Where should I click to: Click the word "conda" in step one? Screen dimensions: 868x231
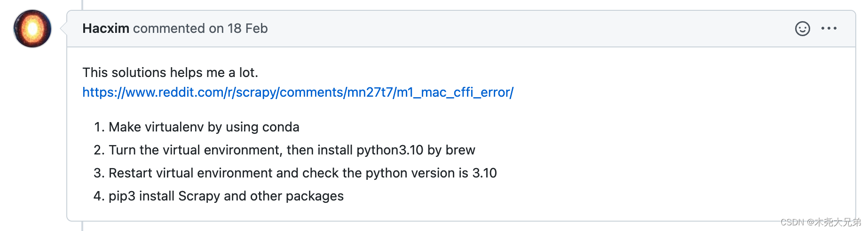(281, 127)
